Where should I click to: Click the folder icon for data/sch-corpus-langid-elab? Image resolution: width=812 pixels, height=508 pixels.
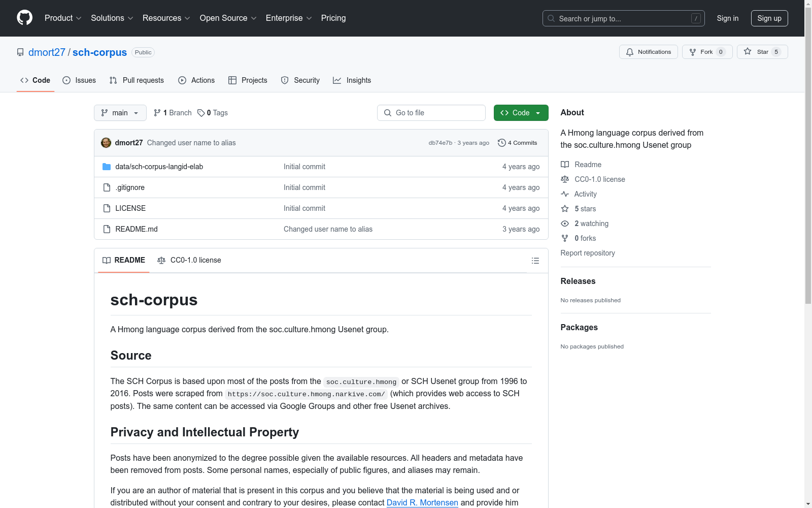pyautogui.click(x=107, y=167)
